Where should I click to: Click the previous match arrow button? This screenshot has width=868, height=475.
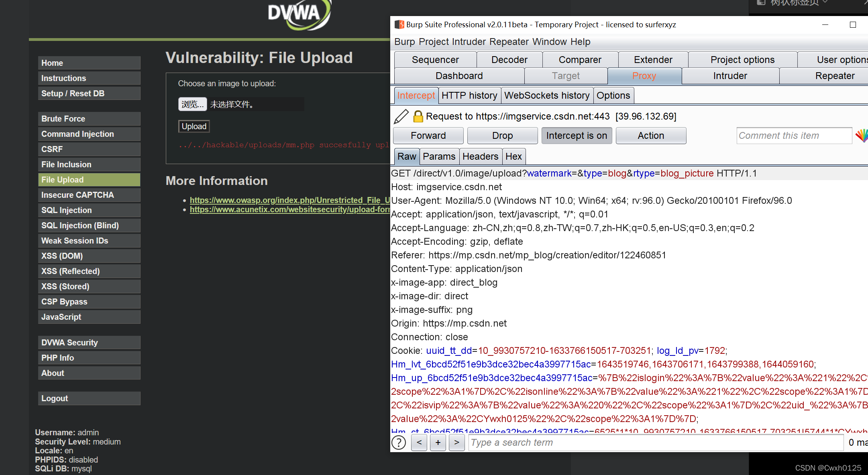[x=419, y=443]
